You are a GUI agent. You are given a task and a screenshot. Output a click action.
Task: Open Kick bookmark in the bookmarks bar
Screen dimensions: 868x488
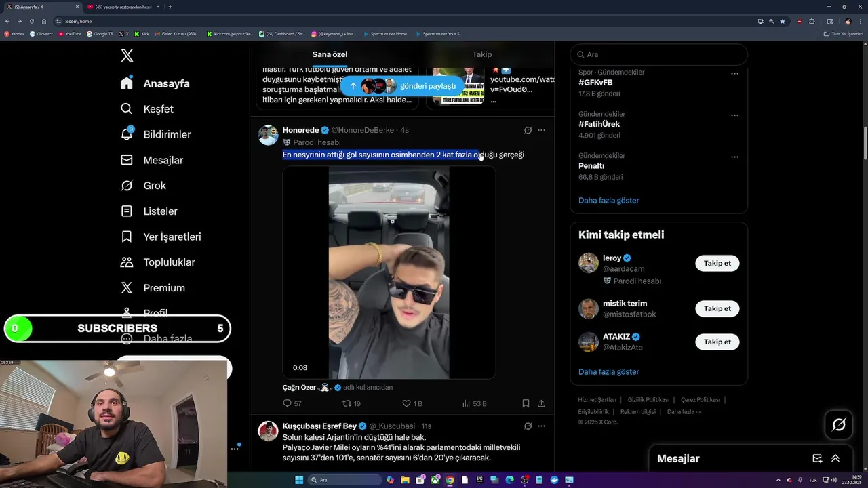142,33
